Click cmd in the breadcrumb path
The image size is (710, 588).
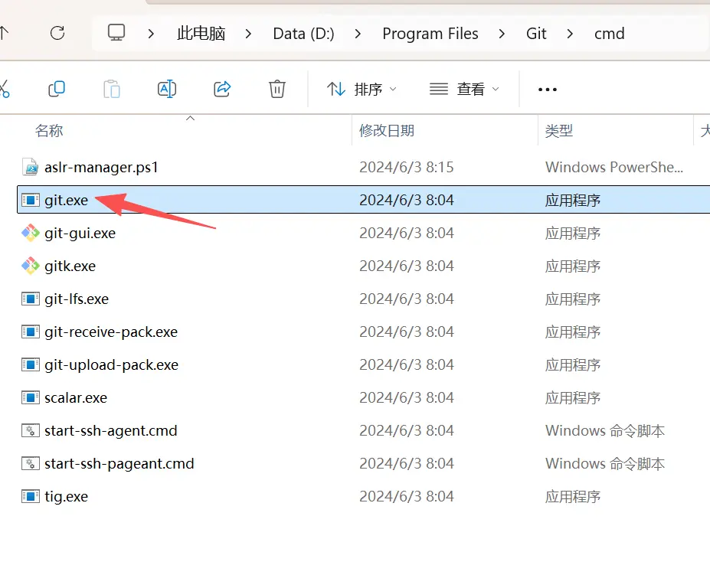tap(609, 34)
